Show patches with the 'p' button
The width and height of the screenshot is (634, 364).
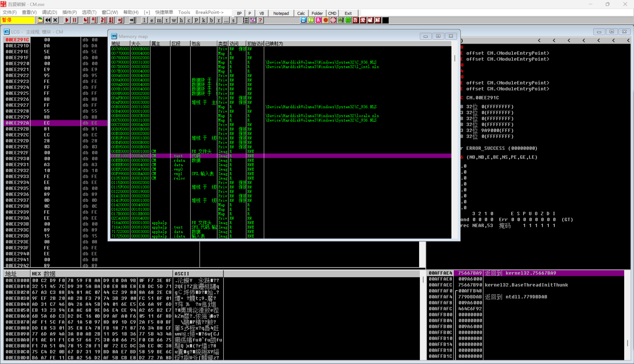pos(196,20)
